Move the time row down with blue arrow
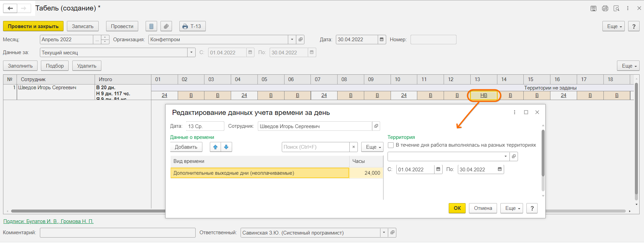Image resolution: width=644 pixels, height=244 pixels. coord(226,147)
